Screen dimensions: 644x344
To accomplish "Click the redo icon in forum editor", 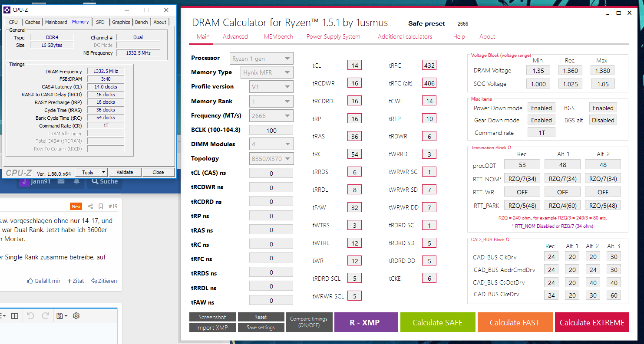I will pos(45,316).
